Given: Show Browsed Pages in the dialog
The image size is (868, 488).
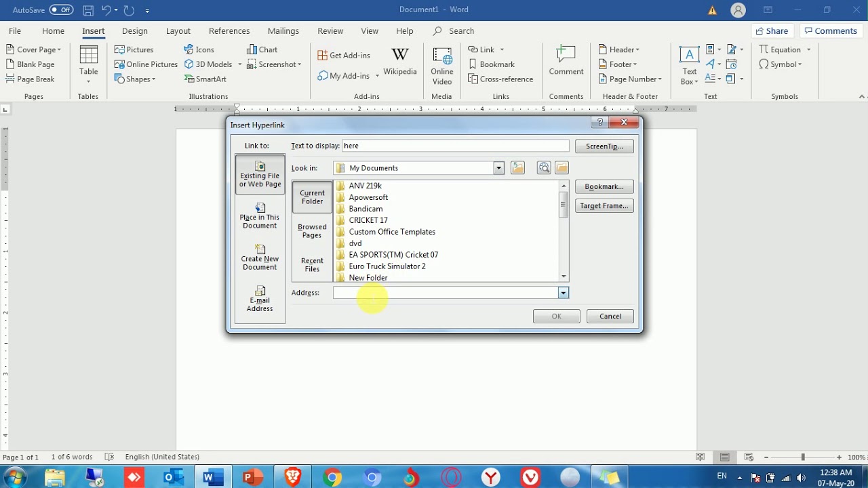Looking at the screenshot, I should pyautogui.click(x=312, y=231).
